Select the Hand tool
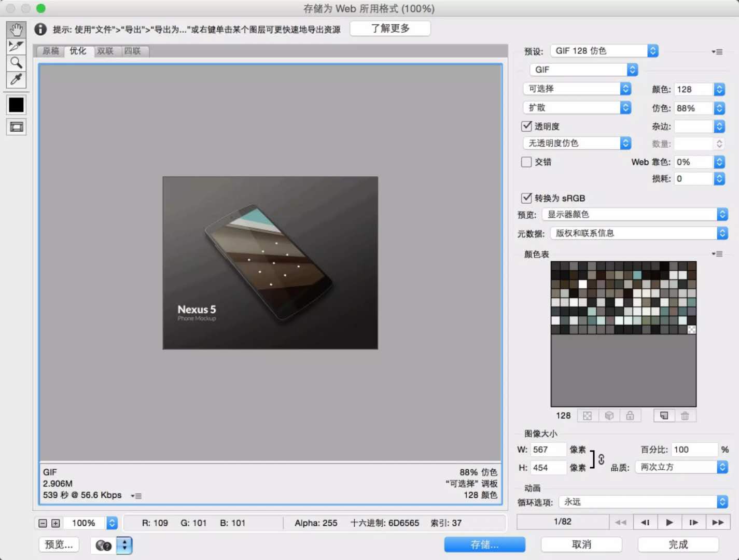Screen dimensions: 739x560 [16, 30]
